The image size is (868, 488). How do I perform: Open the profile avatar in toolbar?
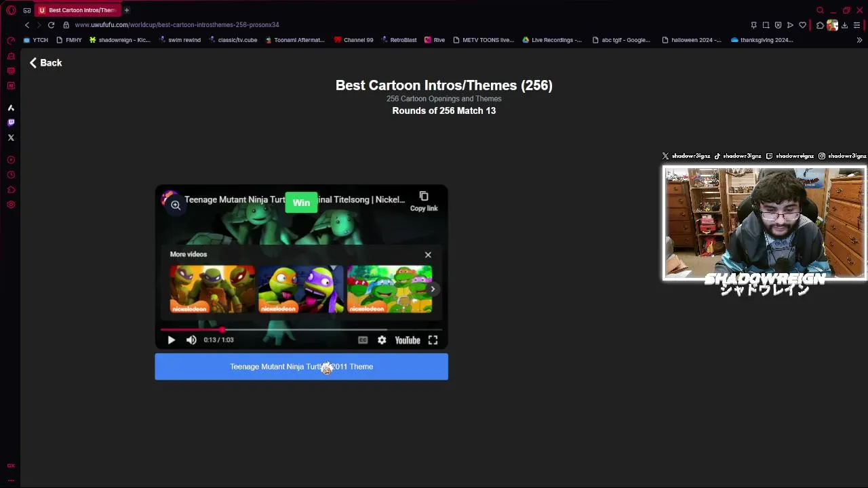coord(832,25)
